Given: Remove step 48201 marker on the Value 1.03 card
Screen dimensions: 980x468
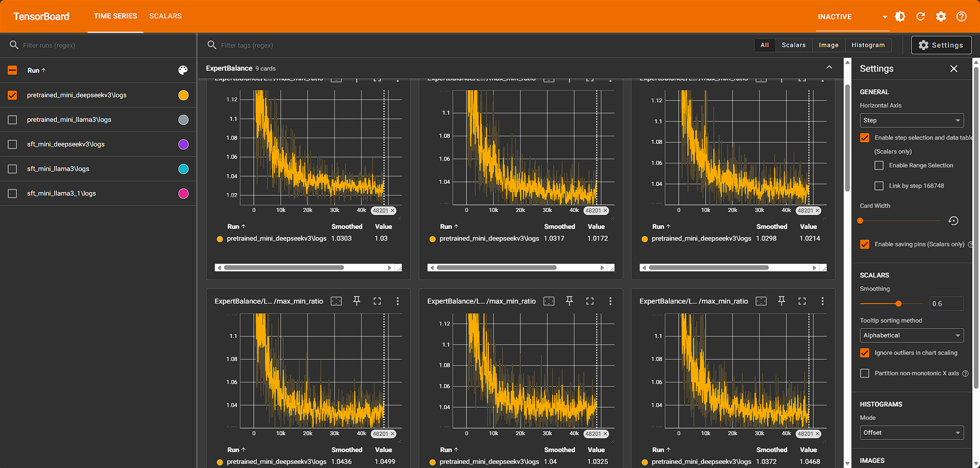Looking at the screenshot, I should [393, 210].
